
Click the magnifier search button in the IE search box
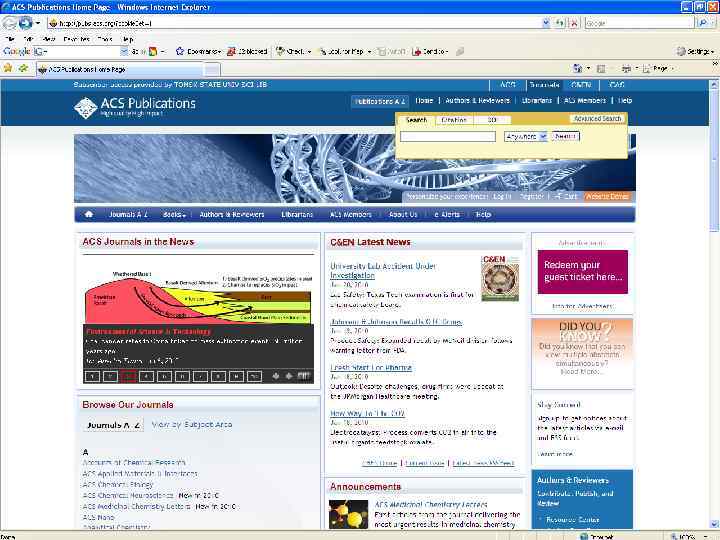point(703,22)
